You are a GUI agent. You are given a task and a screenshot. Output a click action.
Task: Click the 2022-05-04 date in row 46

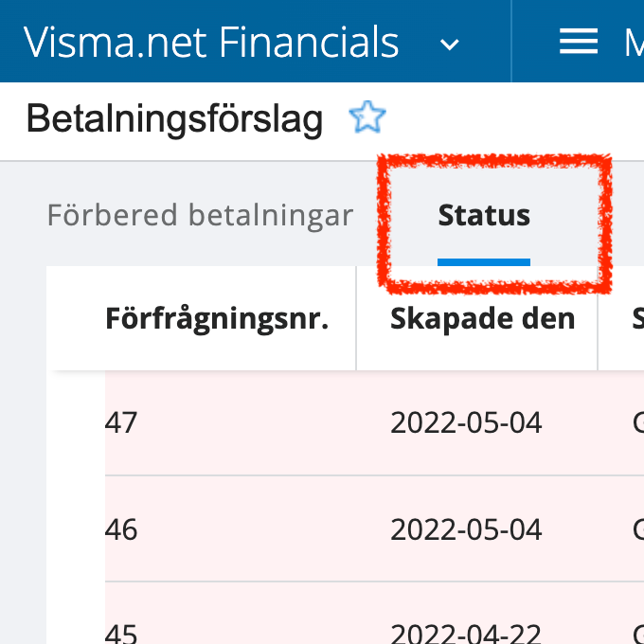tap(466, 528)
